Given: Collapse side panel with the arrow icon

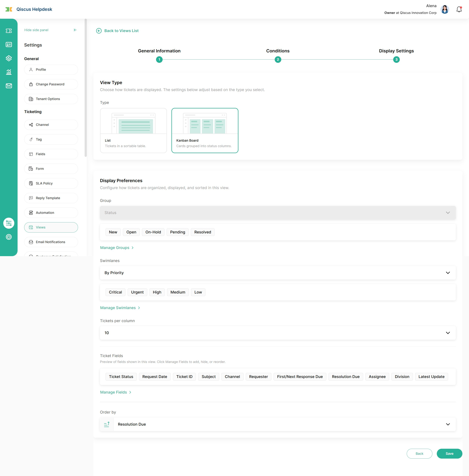Looking at the screenshot, I should click(x=75, y=30).
